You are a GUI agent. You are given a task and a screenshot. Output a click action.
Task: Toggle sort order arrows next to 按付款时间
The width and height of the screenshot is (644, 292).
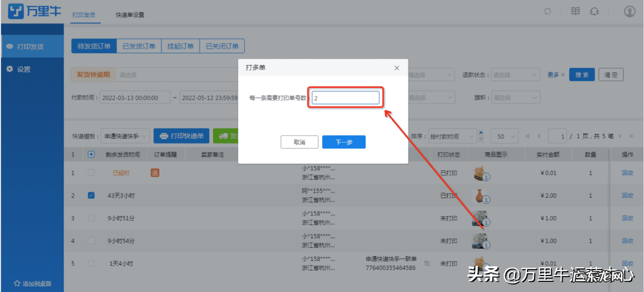[481, 136]
